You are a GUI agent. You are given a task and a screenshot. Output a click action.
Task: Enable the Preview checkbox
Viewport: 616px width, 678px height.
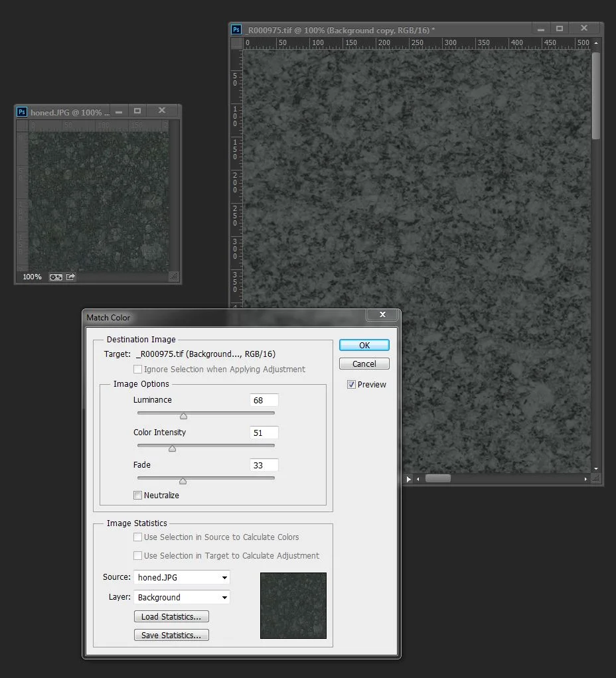350,384
